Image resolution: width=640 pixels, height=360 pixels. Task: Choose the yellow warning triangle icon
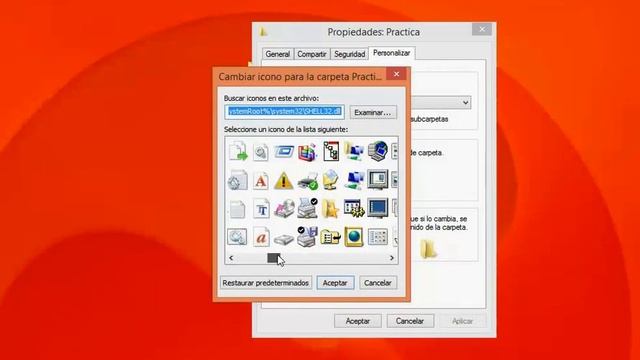284,180
